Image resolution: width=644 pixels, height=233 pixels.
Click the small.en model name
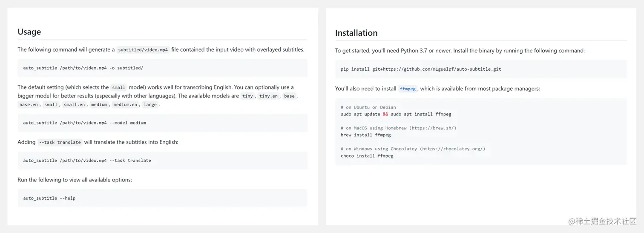pyautogui.click(x=74, y=105)
